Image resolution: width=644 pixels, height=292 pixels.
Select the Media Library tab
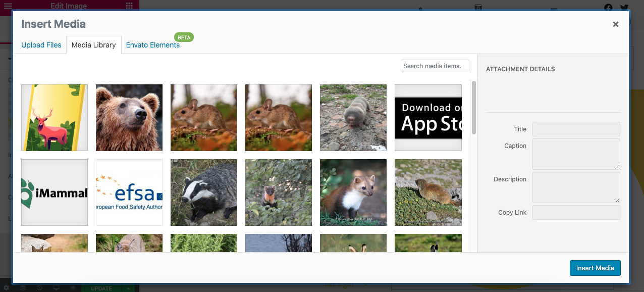coord(94,45)
